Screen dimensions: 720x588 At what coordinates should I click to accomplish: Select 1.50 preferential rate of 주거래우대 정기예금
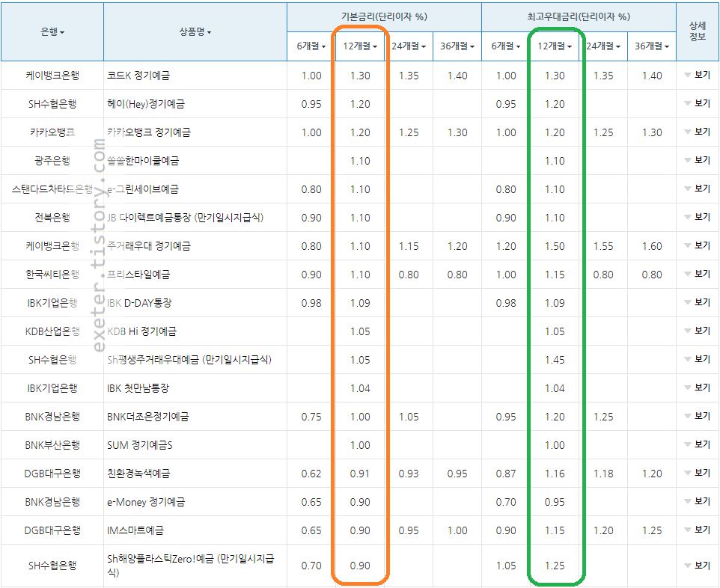(x=555, y=246)
